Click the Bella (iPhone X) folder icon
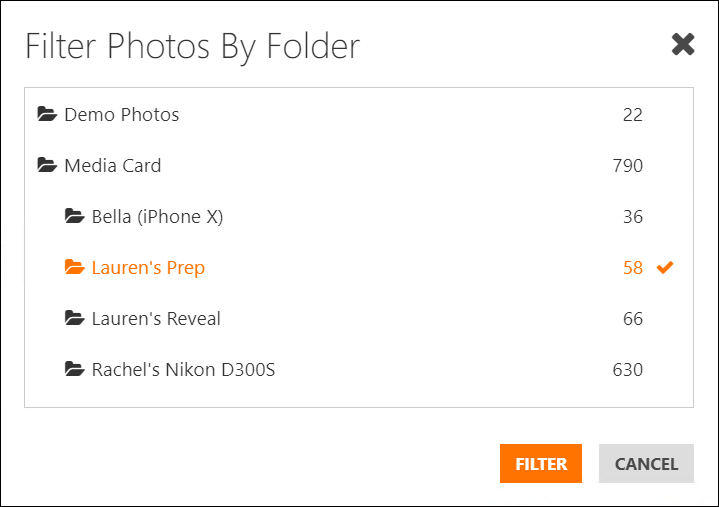This screenshot has height=507, width=719. click(x=74, y=216)
